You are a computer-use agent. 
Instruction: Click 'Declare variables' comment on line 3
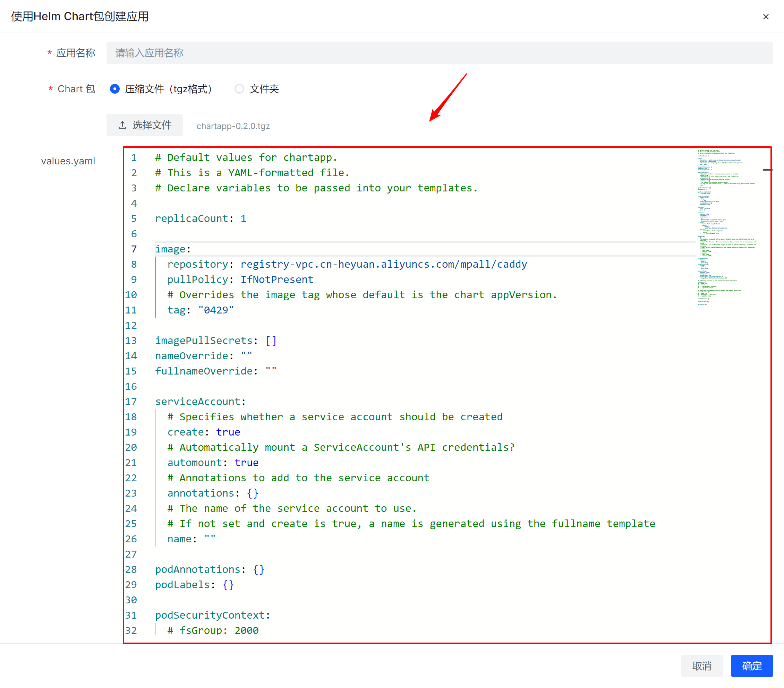click(x=316, y=188)
